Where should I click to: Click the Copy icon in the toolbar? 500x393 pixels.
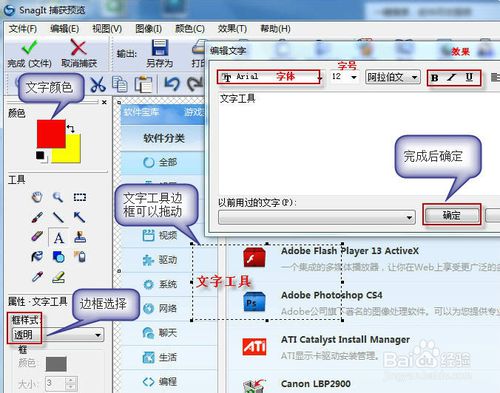pos(120,84)
